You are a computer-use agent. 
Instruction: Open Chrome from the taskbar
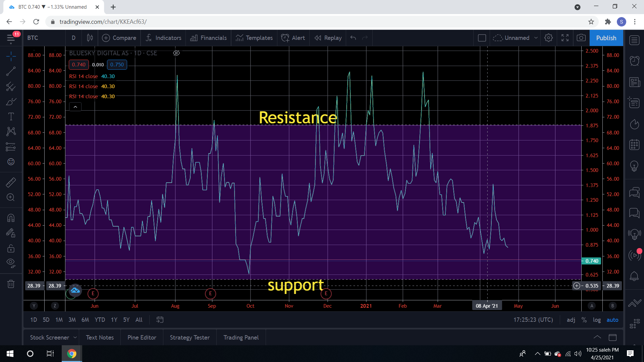(71, 354)
